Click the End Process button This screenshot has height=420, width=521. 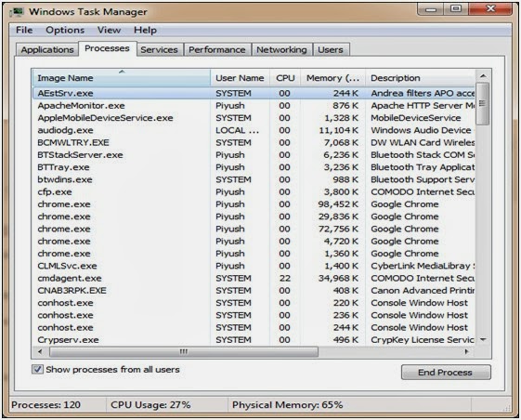tap(446, 372)
